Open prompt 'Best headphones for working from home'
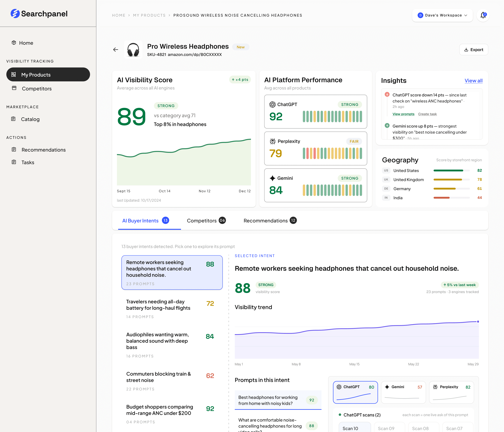504x432 pixels. point(278,400)
